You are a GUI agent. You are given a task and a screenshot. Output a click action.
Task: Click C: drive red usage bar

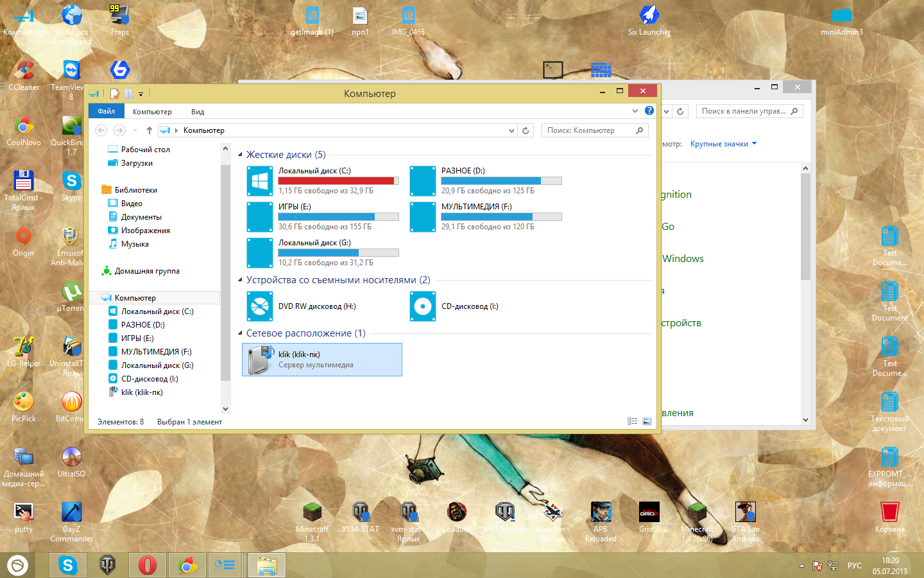(338, 180)
